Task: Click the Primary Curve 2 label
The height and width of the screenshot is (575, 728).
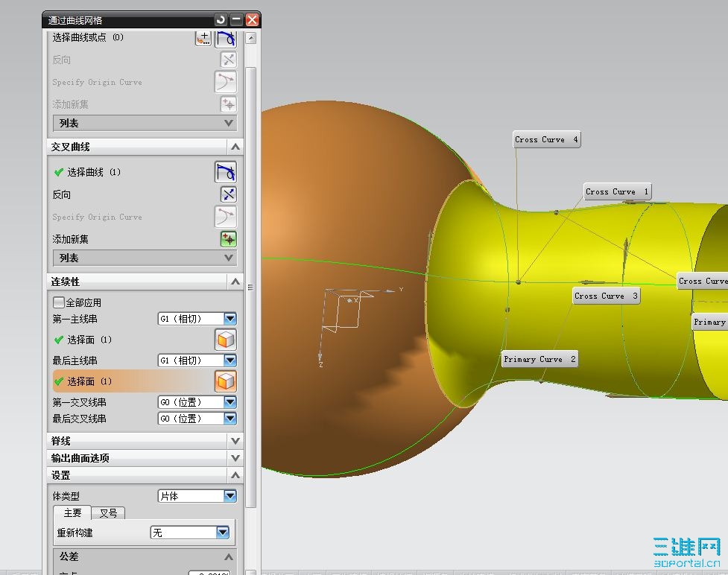Action: tap(540, 359)
